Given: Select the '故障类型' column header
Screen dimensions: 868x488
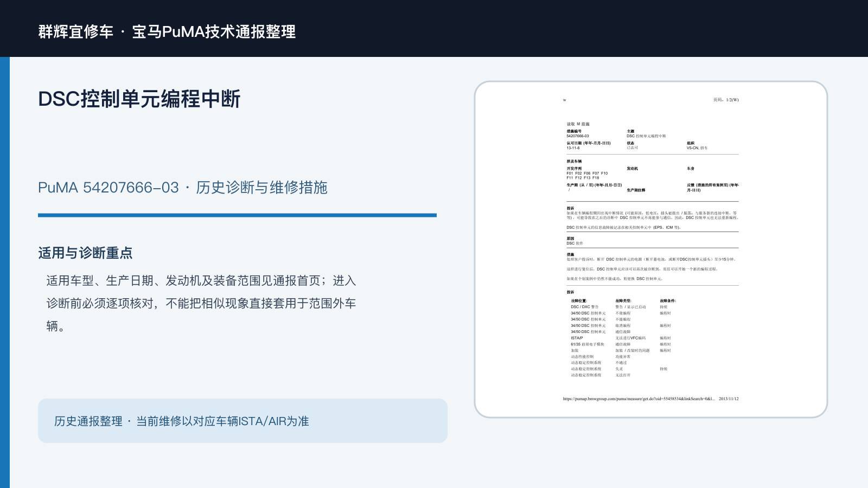Looking at the screenshot, I should coord(623,301).
